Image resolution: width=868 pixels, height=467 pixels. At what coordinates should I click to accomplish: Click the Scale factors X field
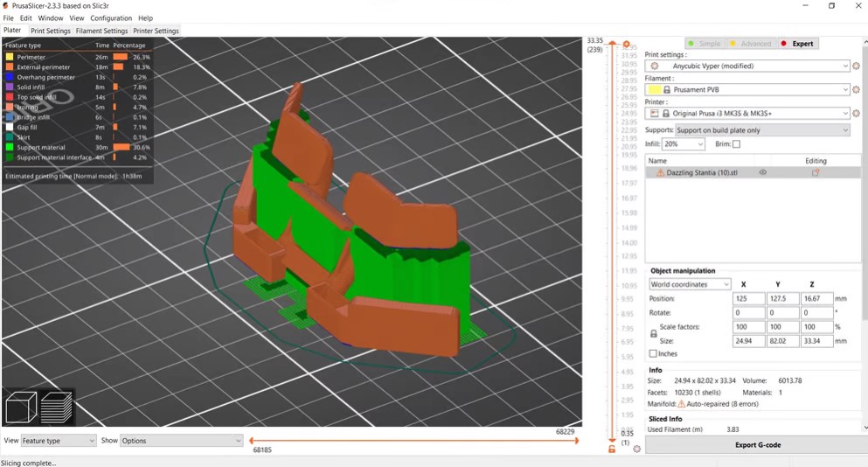[748, 327]
